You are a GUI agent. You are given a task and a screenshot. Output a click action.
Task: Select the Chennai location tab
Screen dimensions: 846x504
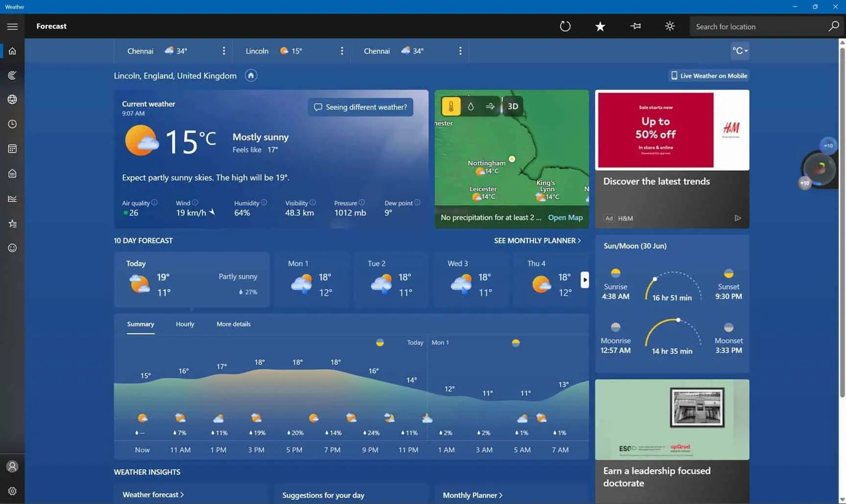tap(140, 50)
